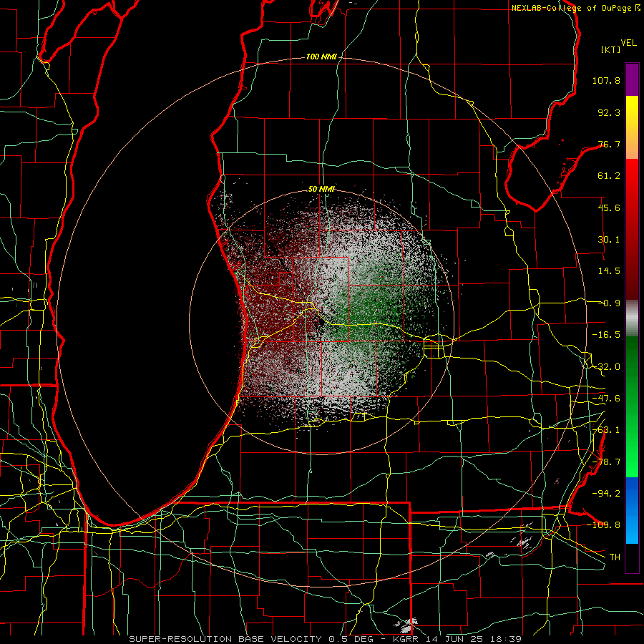The width and height of the screenshot is (644, 644).
Task: Pick the gray near-zero segment of color bar
Action: pyautogui.click(x=632, y=318)
